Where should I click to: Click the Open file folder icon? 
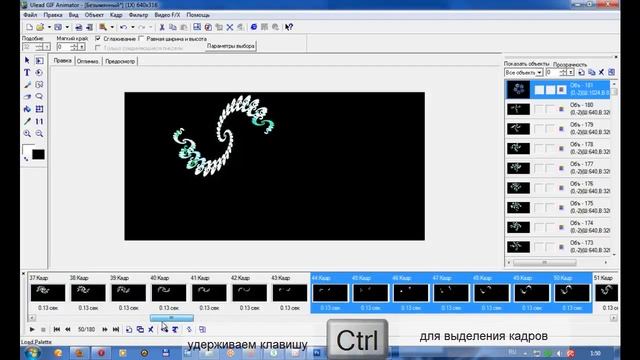[x=40, y=27]
